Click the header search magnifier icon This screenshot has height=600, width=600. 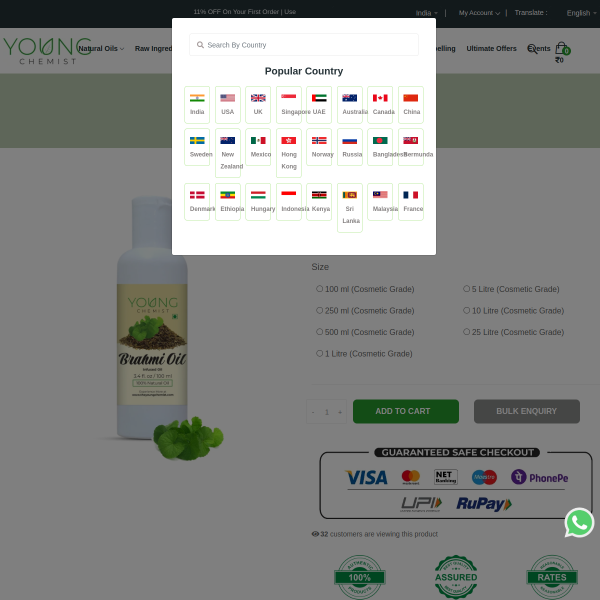point(532,49)
